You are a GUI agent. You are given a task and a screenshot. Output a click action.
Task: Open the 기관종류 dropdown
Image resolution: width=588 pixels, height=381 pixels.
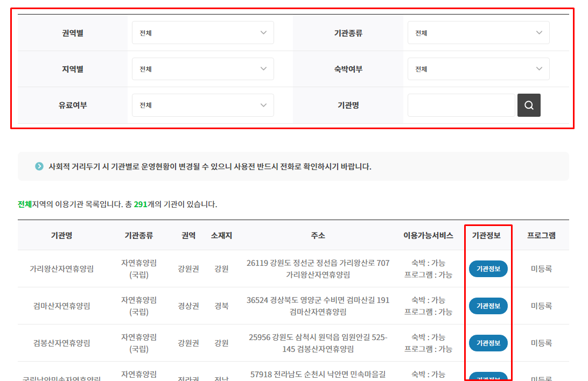click(x=478, y=33)
